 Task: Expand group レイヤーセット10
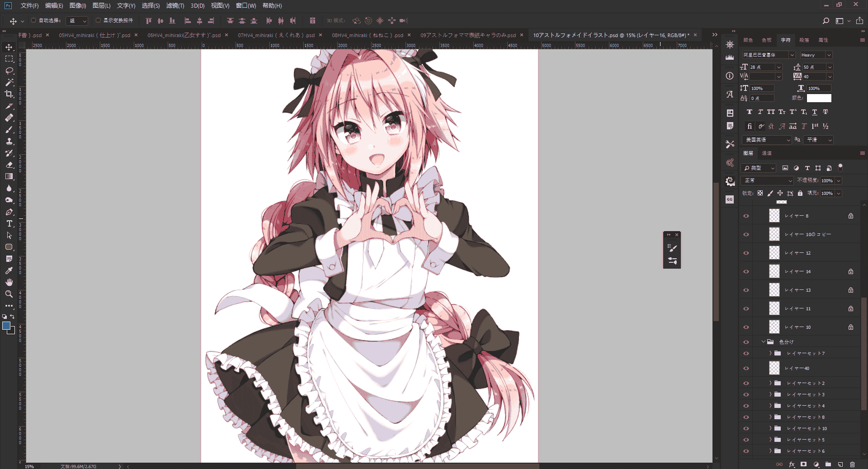[770, 428]
